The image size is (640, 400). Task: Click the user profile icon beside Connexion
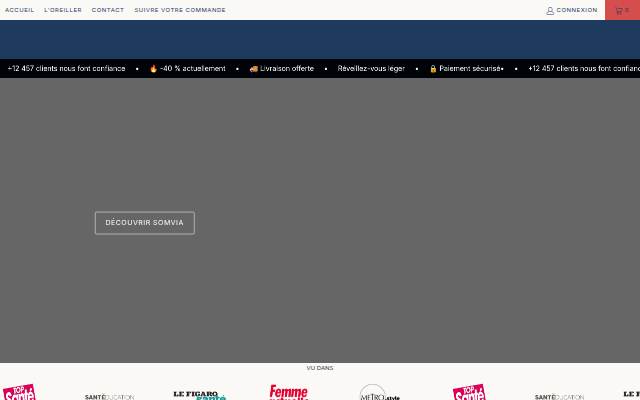pos(550,11)
